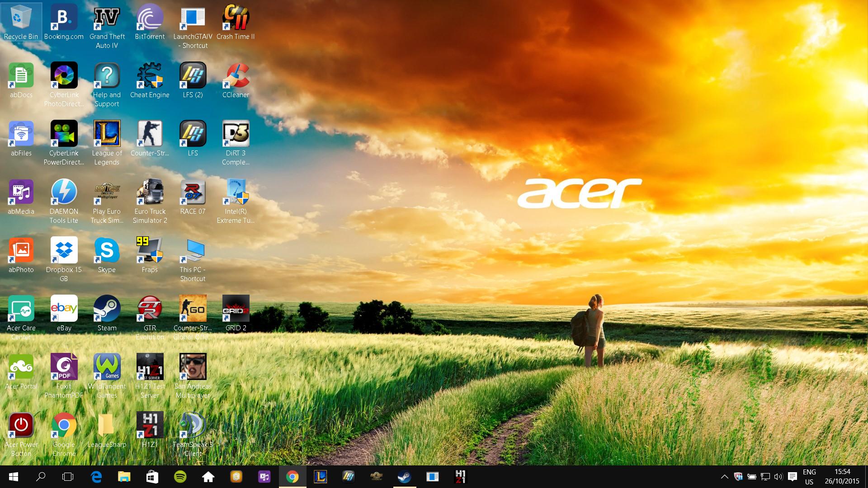Click the Play Euro Truck Simulator Multiplayer icon
The height and width of the screenshot is (488, 868).
pos(107,202)
